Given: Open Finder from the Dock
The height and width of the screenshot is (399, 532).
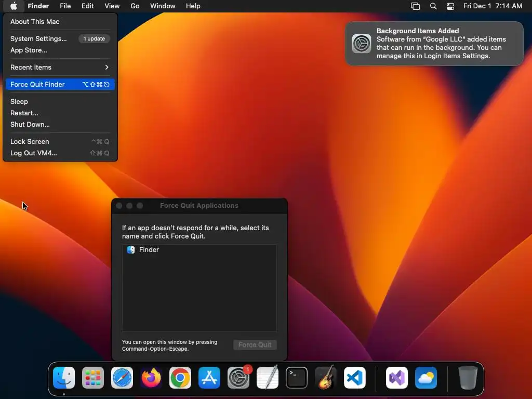Looking at the screenshot, I should pos(64,378).
